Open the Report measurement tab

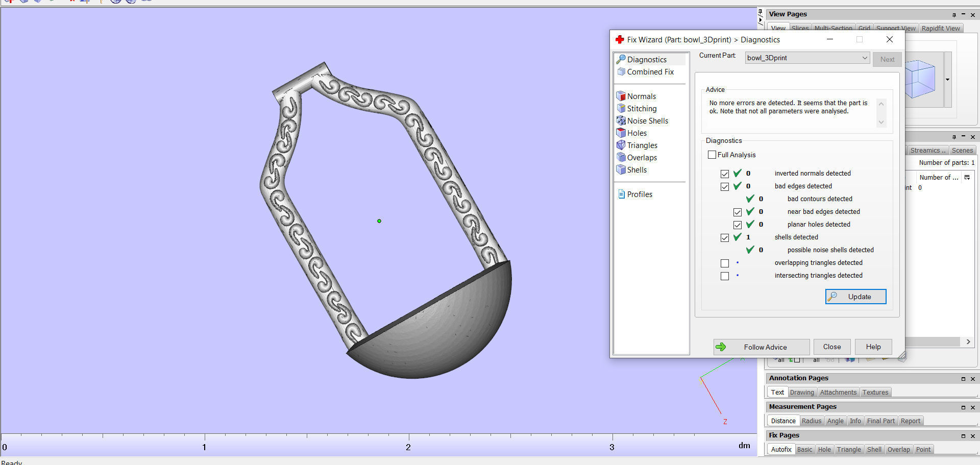click(911, 421)
